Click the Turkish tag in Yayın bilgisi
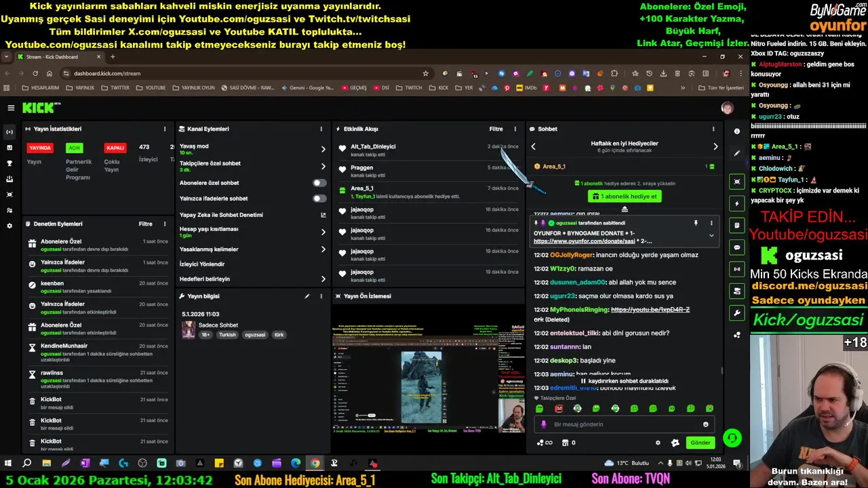This screenshot has height=488, width=868. (227, 335)
